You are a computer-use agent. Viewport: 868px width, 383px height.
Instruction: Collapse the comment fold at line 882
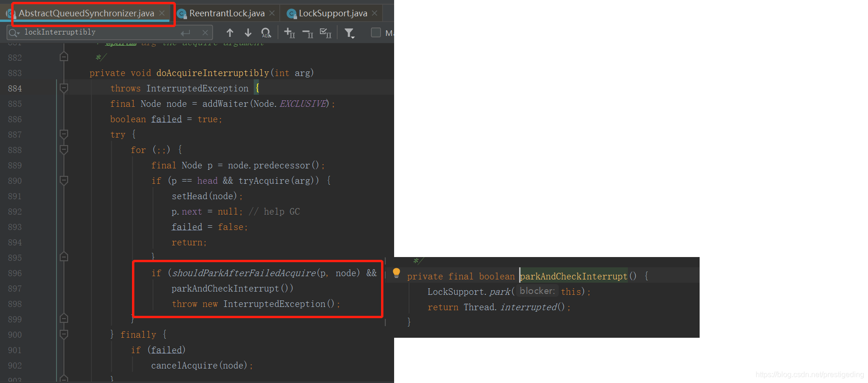(64, 57)
